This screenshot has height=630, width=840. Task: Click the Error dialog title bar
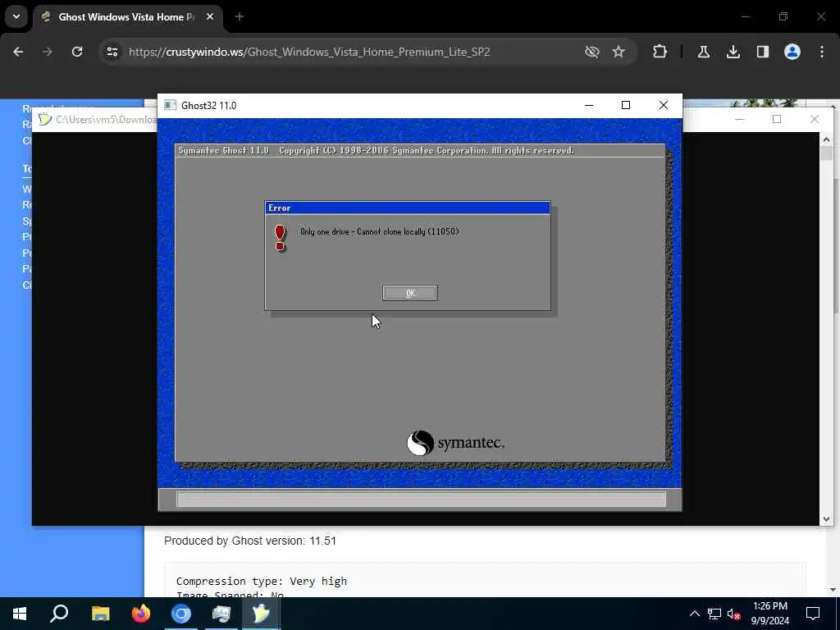tap(407, 208)
